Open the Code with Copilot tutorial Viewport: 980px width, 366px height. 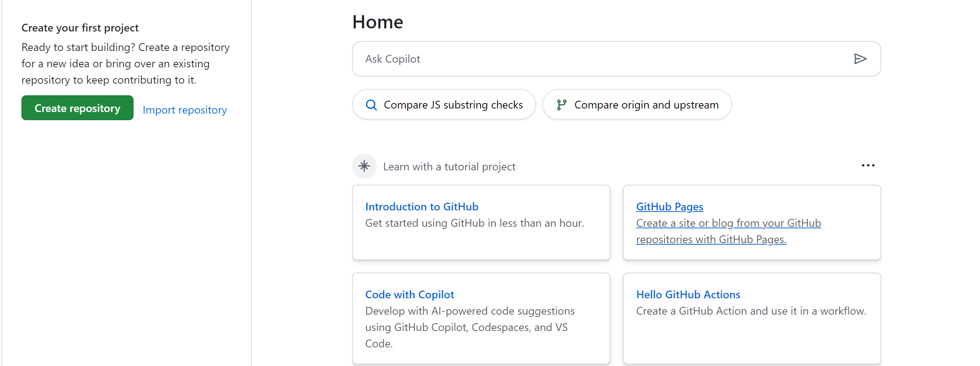click(409, 294)
